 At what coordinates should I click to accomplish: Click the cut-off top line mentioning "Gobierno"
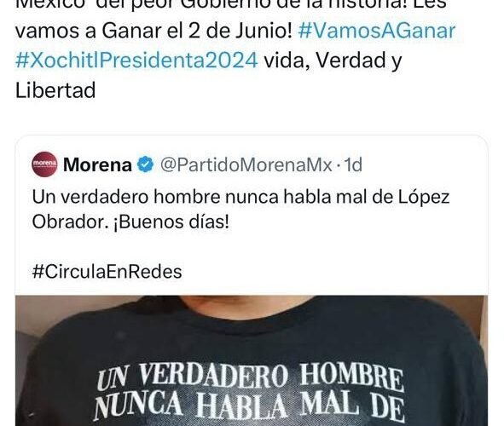pyautogui.click(x=231, y=4)
